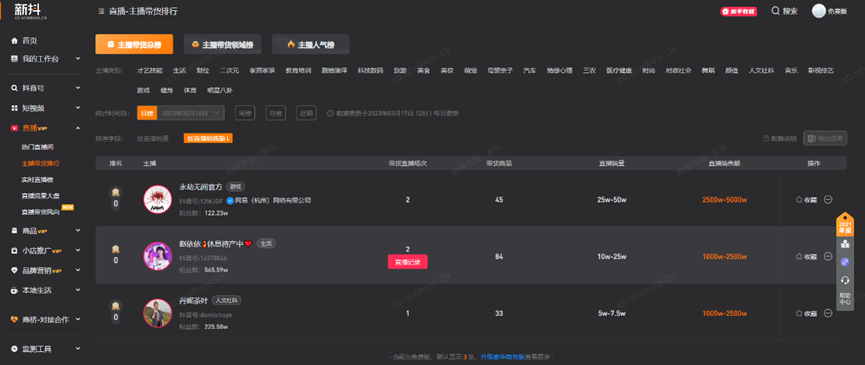Expand the 监测工具 sidebar chevron
865x365 pixels.
point(78,348)
